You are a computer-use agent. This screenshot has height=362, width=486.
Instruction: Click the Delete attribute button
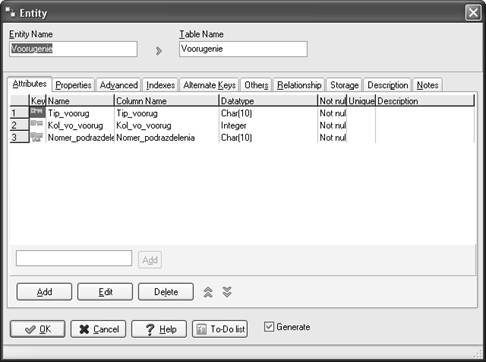[x=166, y=292]
